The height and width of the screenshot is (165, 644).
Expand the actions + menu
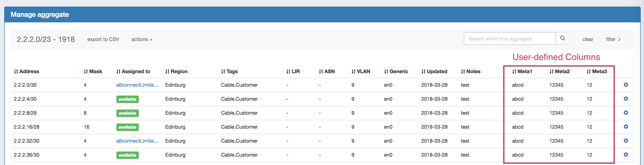pyautogui.click(x=142, y=39)
